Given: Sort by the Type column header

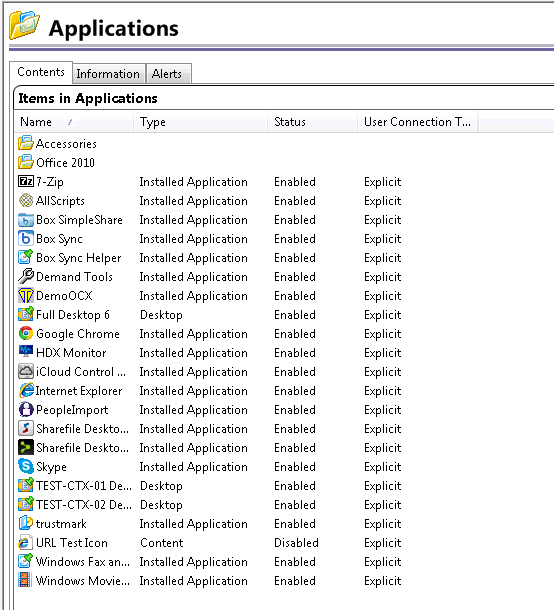Looking at the screenshot, I should (200, 122).
